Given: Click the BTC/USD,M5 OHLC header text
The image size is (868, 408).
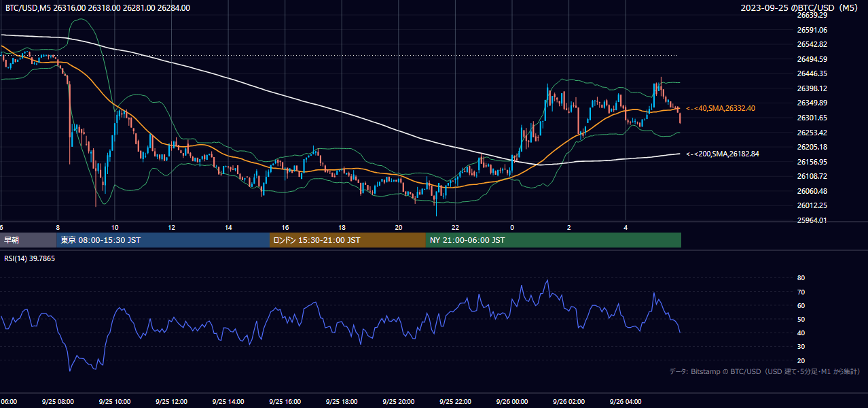Looking at the screenshot, I should [98, 8].
